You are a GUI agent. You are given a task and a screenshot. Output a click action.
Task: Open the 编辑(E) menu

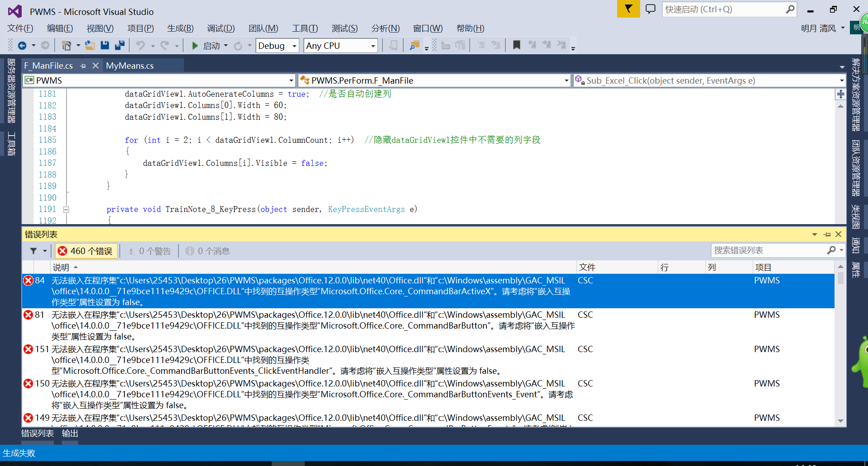pos(60,28)
